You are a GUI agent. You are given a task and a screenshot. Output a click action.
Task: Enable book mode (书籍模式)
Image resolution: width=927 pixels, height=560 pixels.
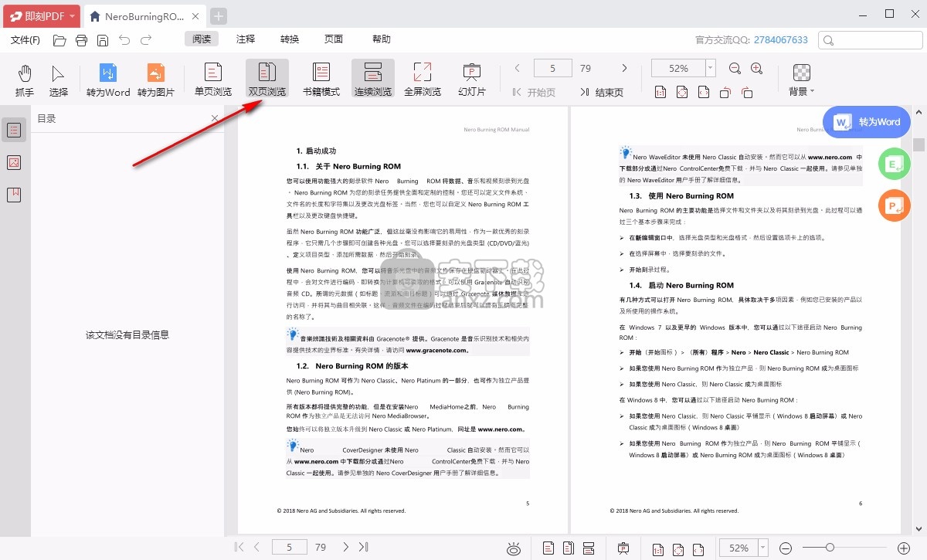point(321,80)
